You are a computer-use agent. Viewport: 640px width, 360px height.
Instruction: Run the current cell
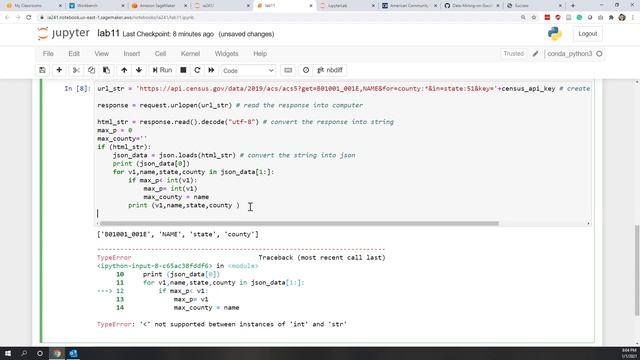[162, 70]
